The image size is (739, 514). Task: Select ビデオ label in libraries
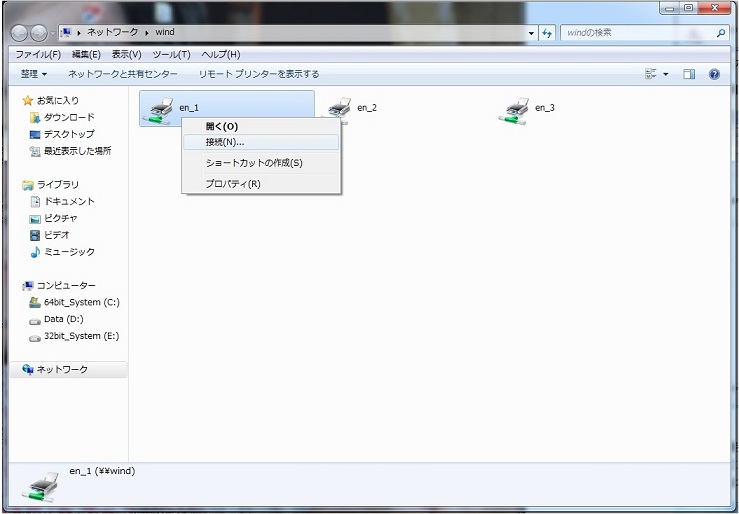pos(57,235)
